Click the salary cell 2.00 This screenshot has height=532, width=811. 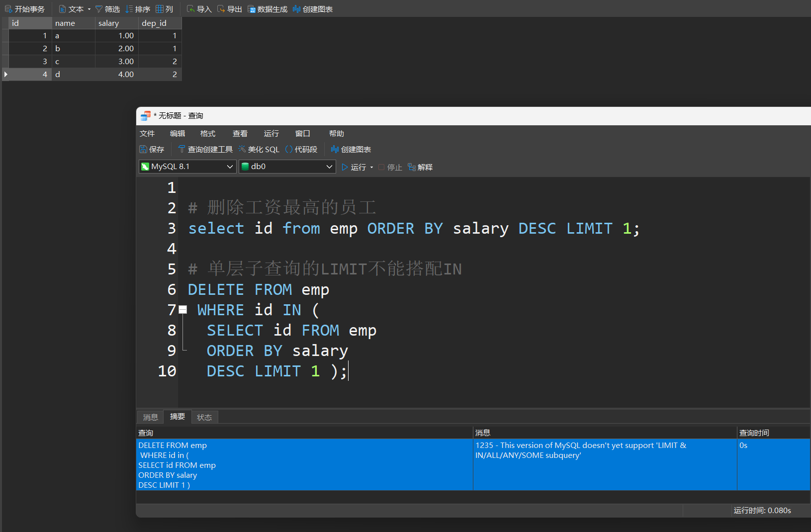tap(117, 49)
